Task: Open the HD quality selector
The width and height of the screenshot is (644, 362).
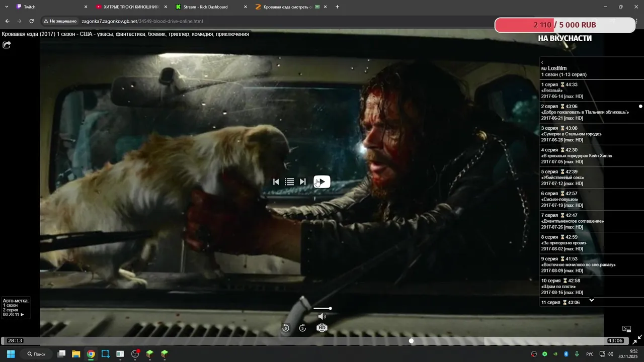Action: click(322, 328)
